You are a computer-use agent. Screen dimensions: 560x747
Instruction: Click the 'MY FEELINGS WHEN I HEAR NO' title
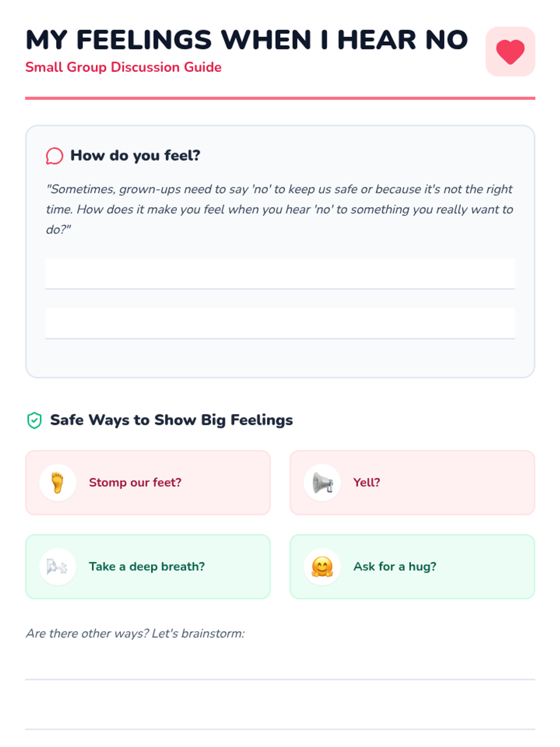[x=246, y=40]
